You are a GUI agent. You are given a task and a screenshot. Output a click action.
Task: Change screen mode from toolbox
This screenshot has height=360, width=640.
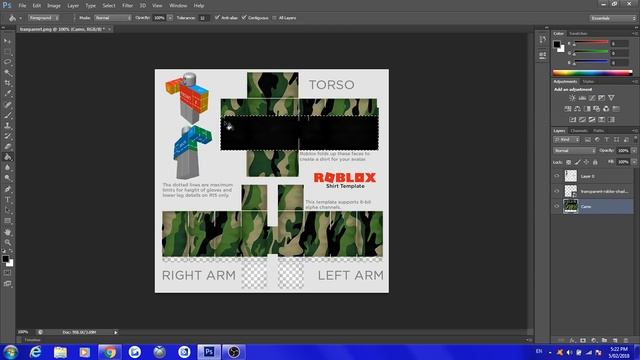pos(7,284)
